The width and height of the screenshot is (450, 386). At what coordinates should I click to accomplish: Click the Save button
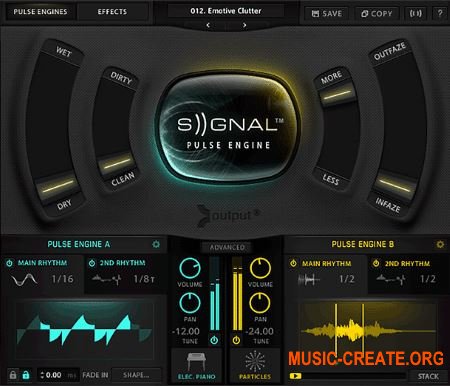(326, 14)
